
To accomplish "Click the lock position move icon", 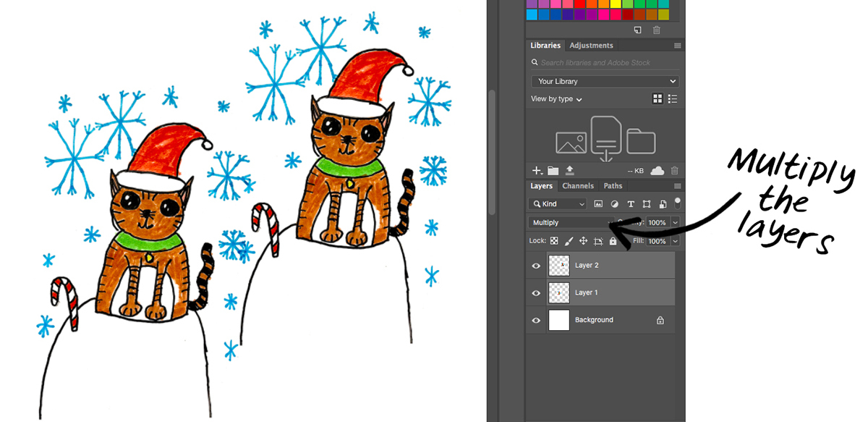I will coord(583,241).
